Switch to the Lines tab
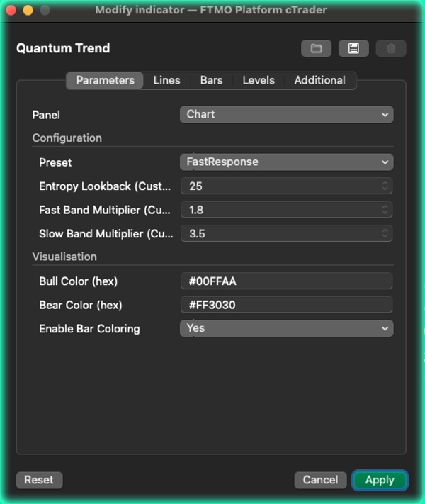This screenshot has height=504, width=425. click(166, 80)
